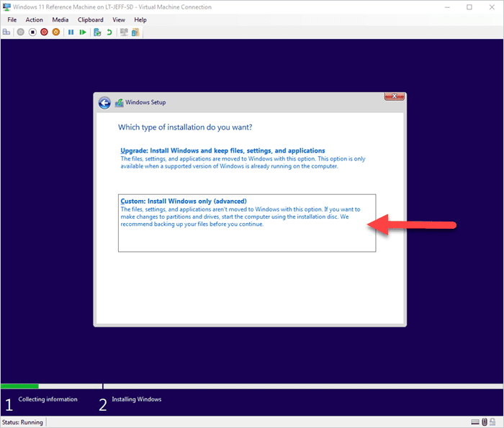Go back in Windows Setup with the arrow
Screen dimensions: 504x428
[104, 103]
